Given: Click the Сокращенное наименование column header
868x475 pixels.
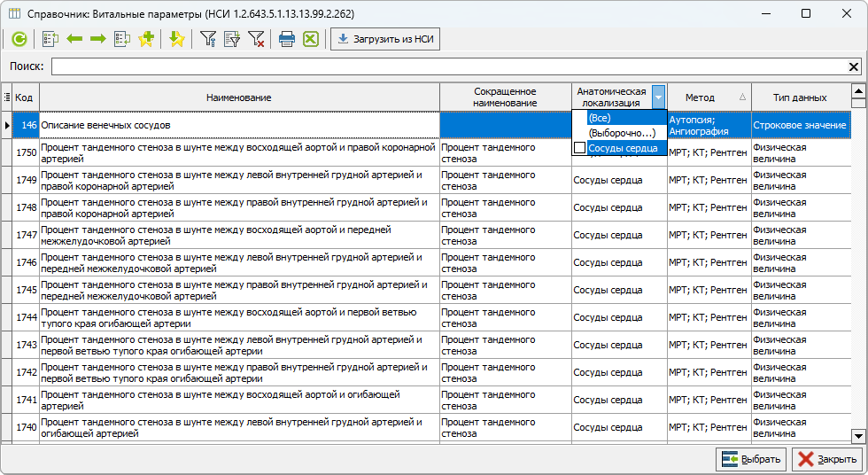Looking at the screenshot, I should [506, 97].
